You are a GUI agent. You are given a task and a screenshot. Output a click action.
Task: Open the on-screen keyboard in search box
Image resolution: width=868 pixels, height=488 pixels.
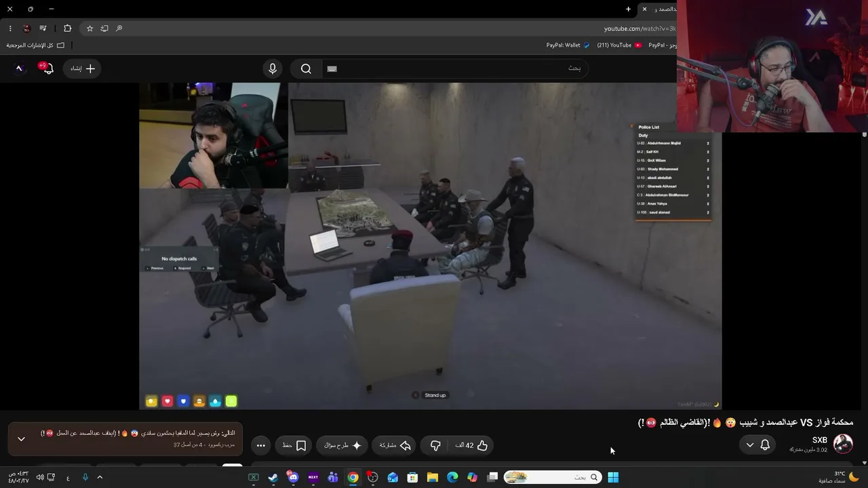(x=332, y=68)
